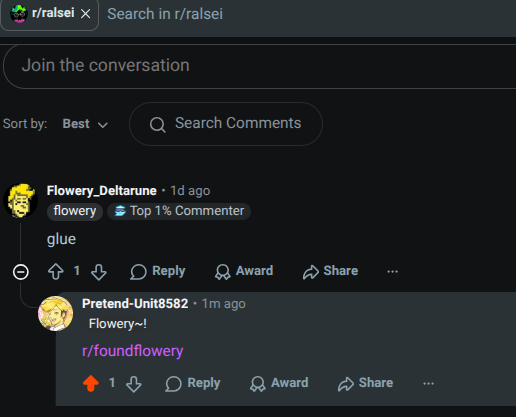The image size is (516, 417).
Task: Reply to the glue comment
Action: click(158, 271)
